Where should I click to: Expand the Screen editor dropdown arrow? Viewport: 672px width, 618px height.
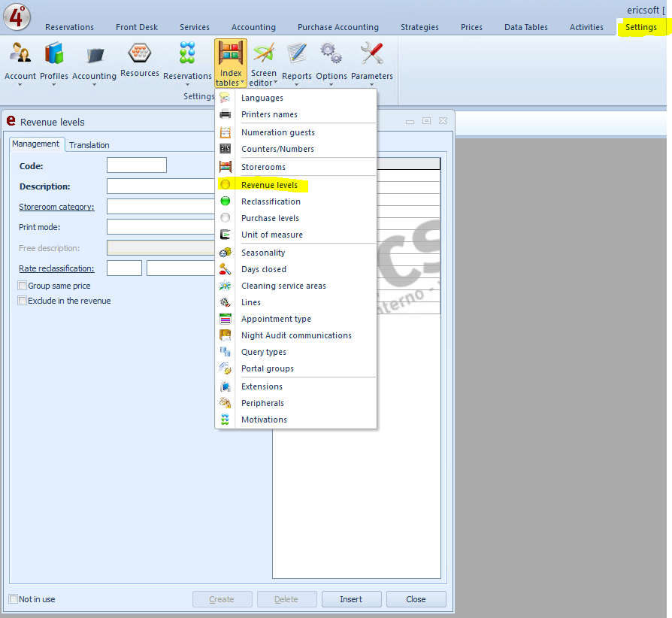click(276, 82)
